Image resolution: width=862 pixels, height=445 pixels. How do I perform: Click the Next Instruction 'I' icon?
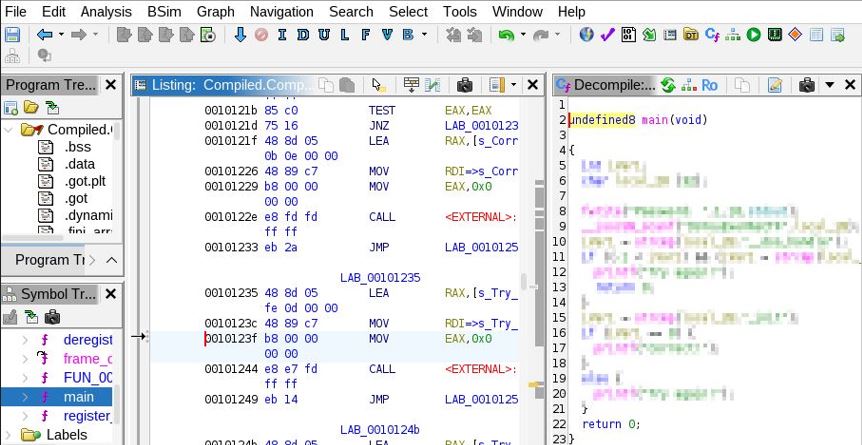[x=282, y=35]
